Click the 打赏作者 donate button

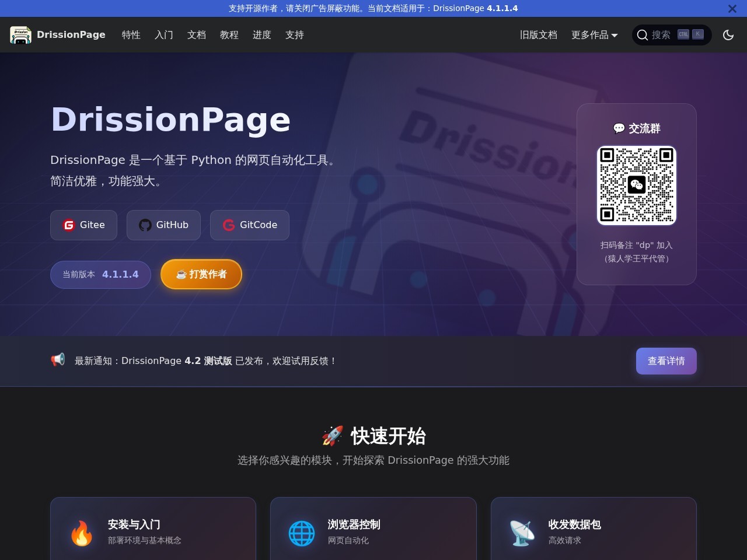[x=201, y=274]
